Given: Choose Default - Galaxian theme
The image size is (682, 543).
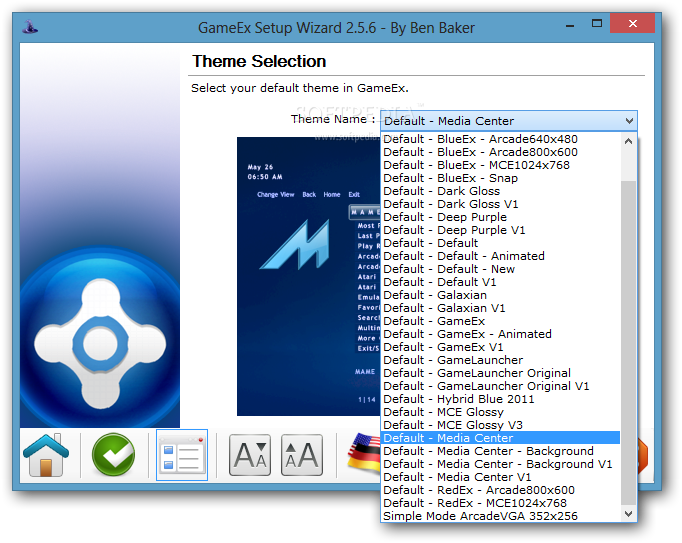Looking at the screenshot, I should click(x=500, y=295).
